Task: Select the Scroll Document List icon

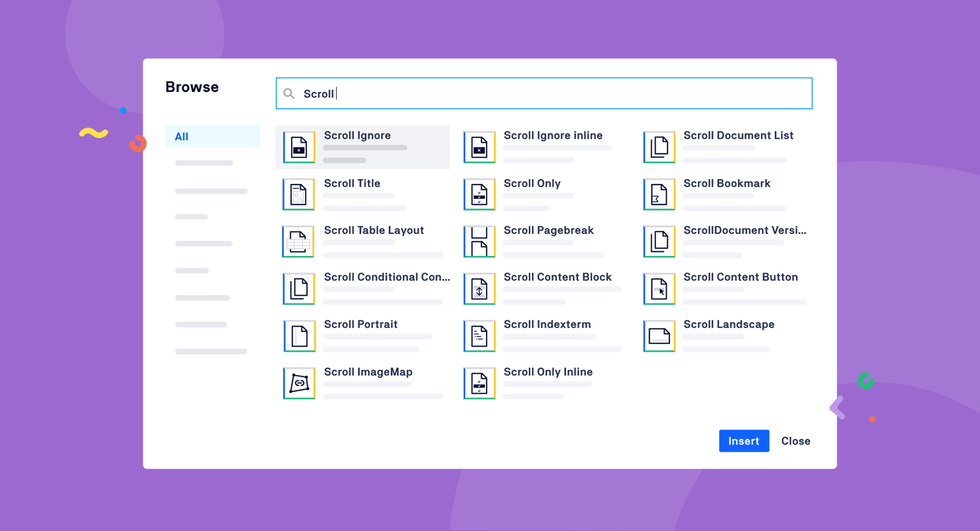Action: point(659,147)
